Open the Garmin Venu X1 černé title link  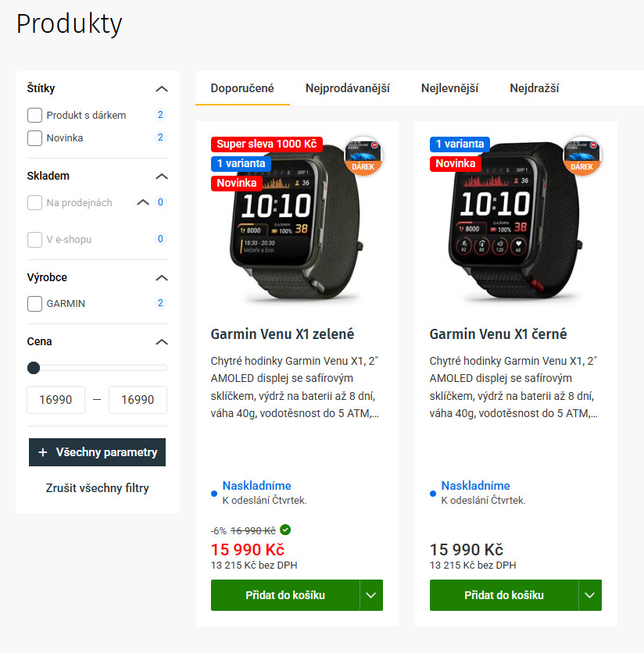(498, 334)
